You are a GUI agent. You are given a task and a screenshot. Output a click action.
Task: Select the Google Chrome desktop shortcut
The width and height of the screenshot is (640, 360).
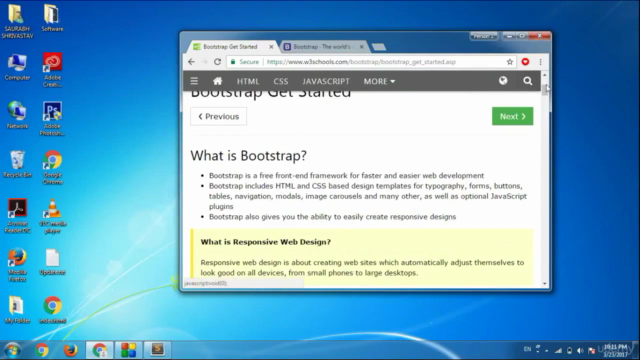tap(52, 167)
